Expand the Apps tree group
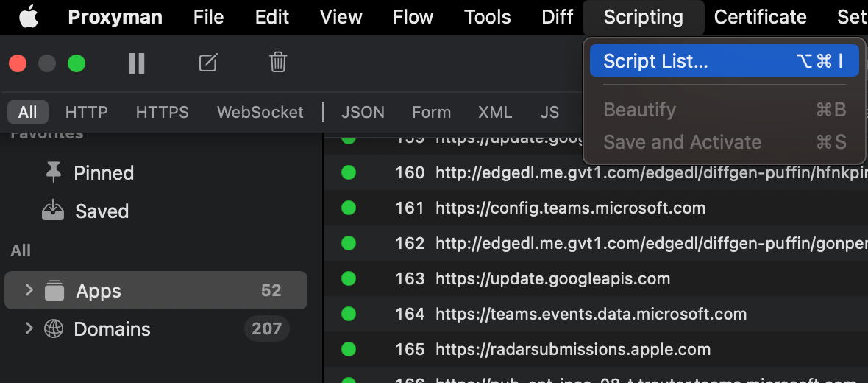This screenshot has width=868, height=383. [29, 290]
